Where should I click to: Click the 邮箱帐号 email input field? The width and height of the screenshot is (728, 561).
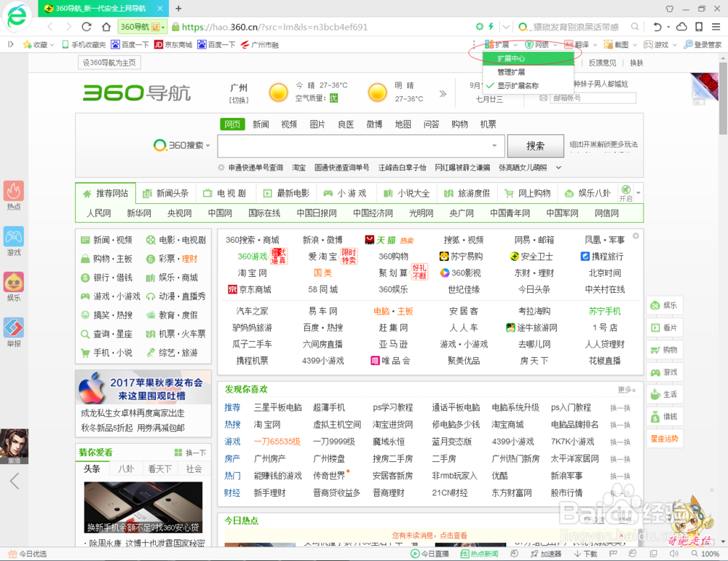point(593,98)
